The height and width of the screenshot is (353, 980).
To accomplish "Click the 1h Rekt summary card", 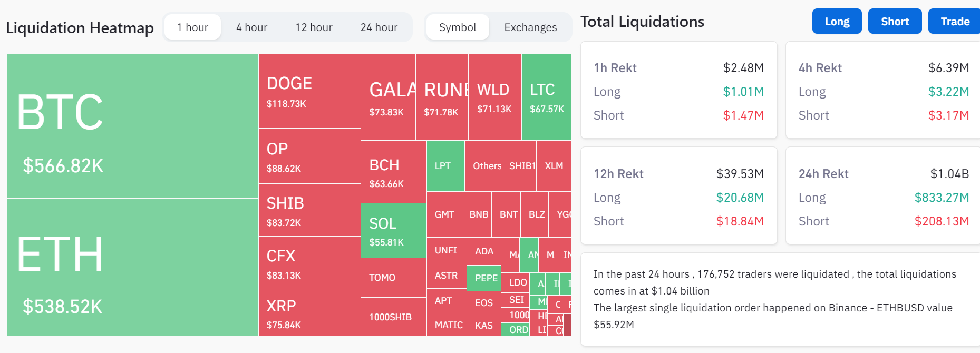I will click(x=678, y=90).
